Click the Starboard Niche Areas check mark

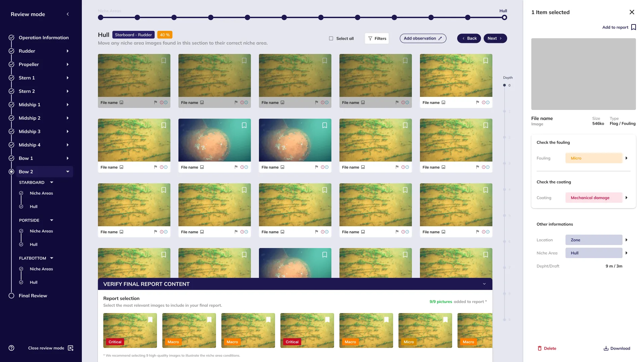pyautogui.click(x=21, y=193)
